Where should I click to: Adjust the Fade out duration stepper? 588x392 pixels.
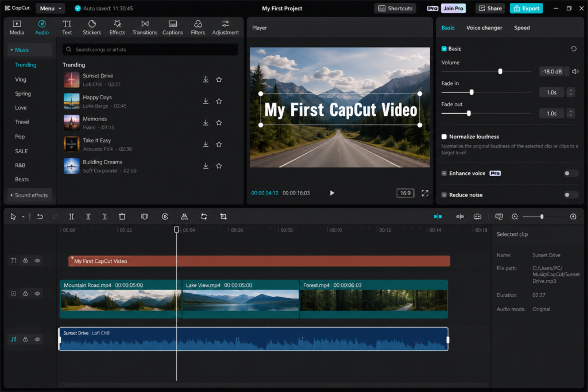tap(571, 113)
